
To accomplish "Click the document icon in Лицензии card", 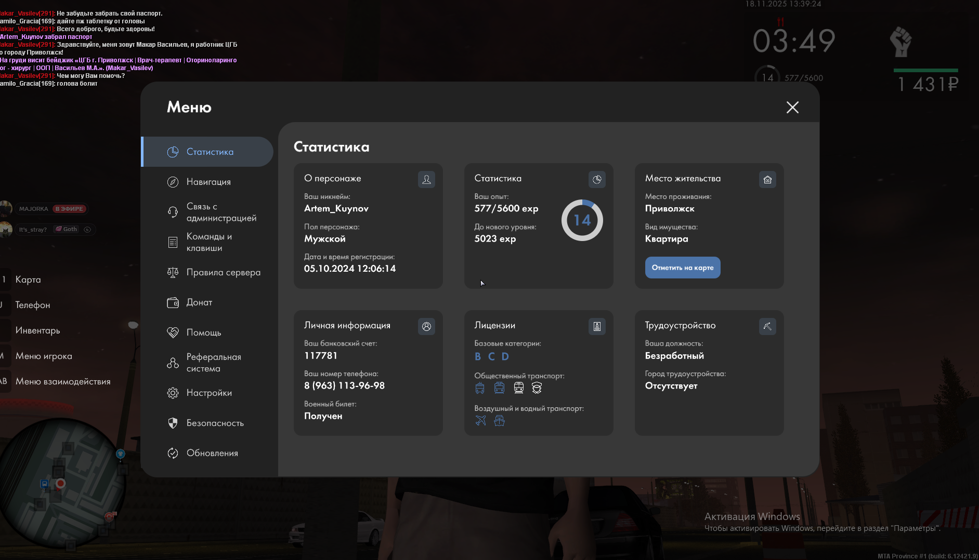I will pos(597,327).
